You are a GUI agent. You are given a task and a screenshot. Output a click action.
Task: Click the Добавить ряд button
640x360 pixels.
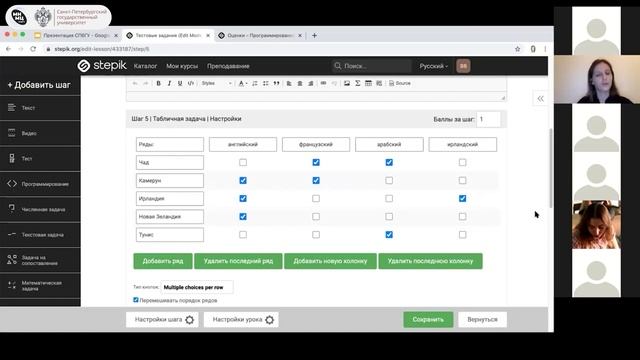(x=163, y=261)
